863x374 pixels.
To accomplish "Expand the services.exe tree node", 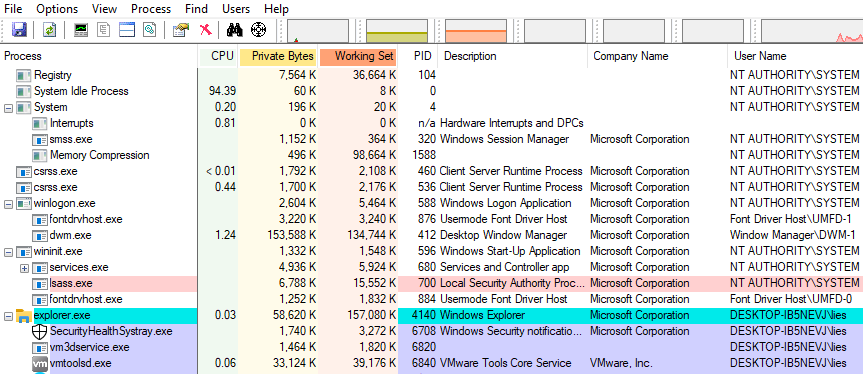I will pyautogui.click(x=24, y=268).
